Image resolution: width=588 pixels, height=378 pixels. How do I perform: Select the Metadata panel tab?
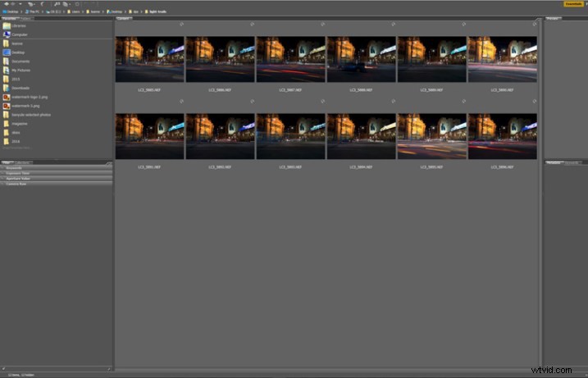554,162
